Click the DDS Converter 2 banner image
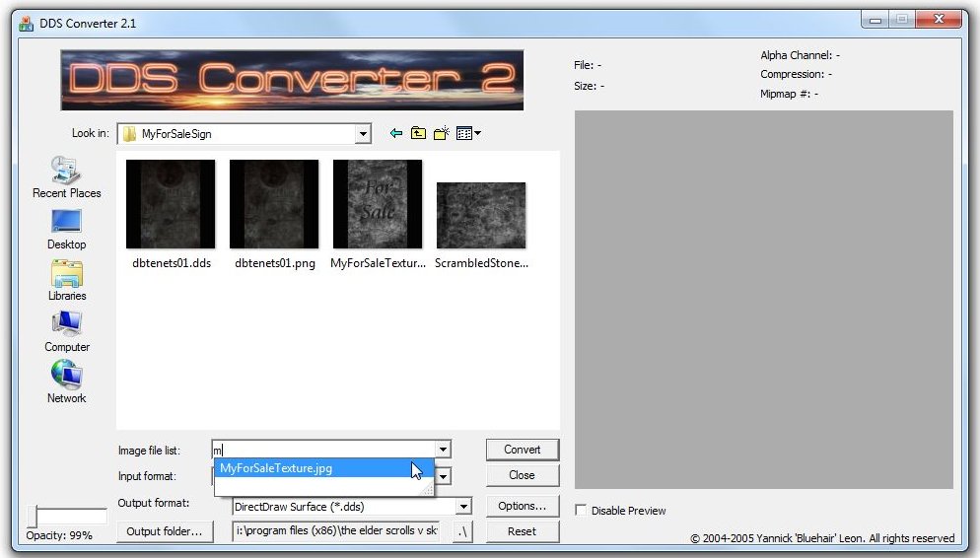 292,80
